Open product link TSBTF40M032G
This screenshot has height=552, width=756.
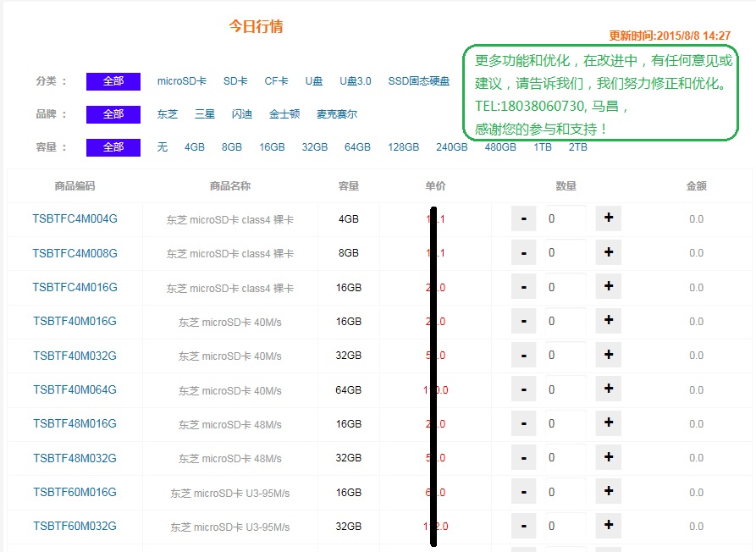click(x=74, y=356)
